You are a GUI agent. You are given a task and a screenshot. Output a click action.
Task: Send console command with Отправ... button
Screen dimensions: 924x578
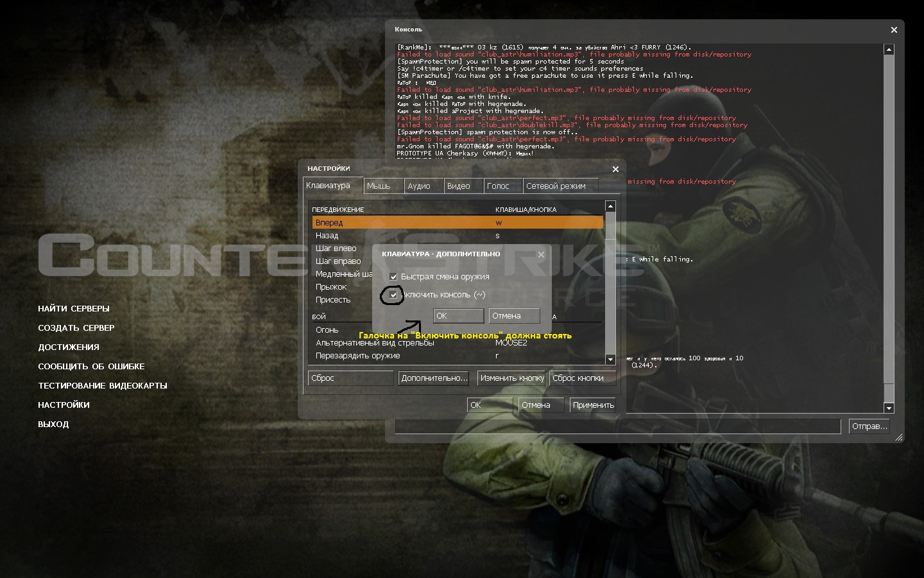pos(869,426)
